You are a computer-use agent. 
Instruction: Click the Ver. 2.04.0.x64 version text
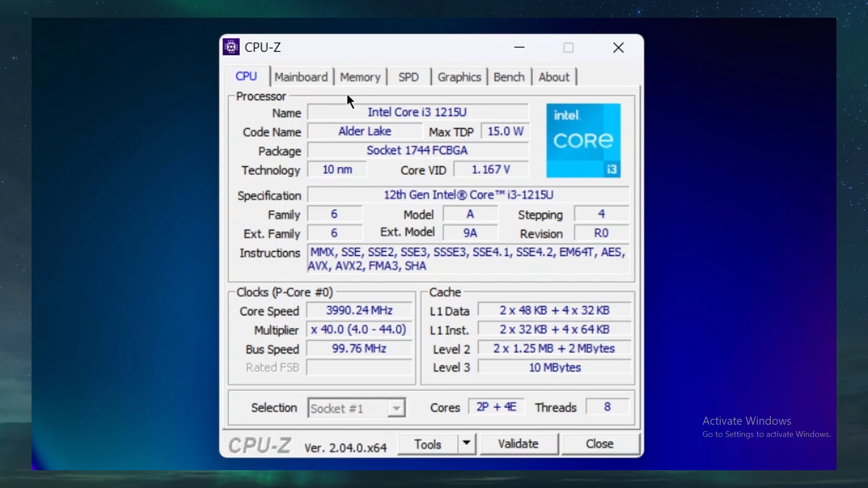click(345, 448)
